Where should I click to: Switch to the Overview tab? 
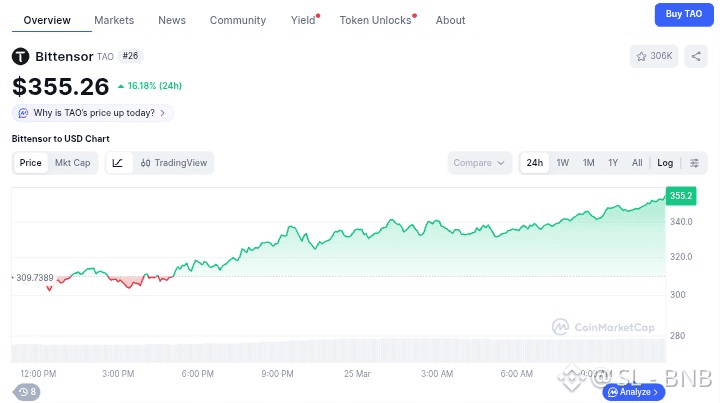(x=47, y=20)
